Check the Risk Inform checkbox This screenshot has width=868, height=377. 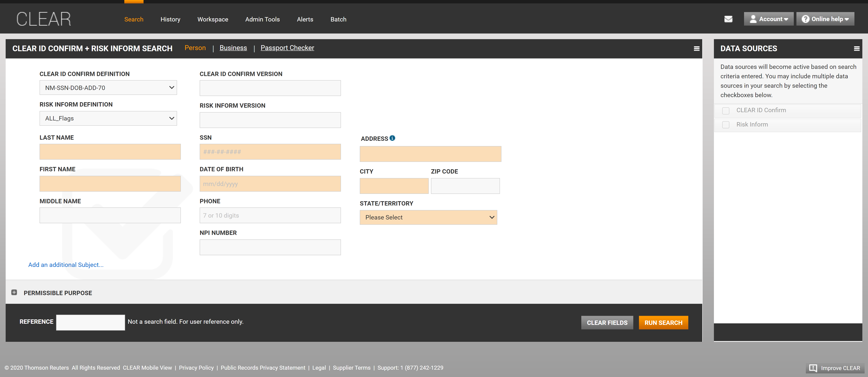[x=726, y=125]
